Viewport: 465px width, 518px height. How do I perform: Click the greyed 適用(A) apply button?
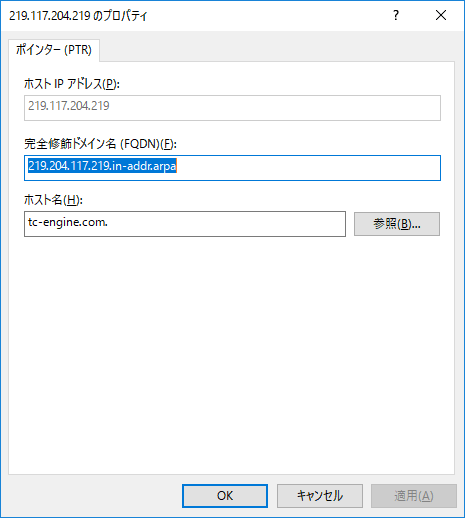414,496
